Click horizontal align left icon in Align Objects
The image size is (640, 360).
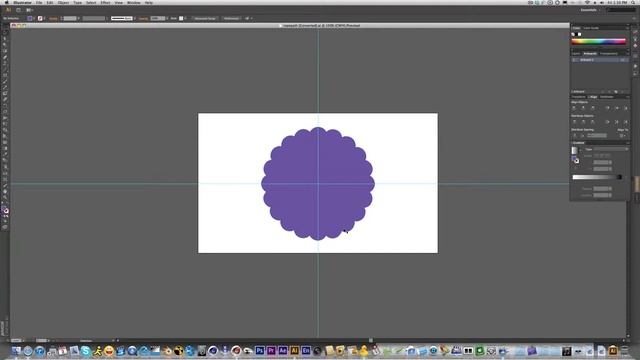click(x=574, y=108)
